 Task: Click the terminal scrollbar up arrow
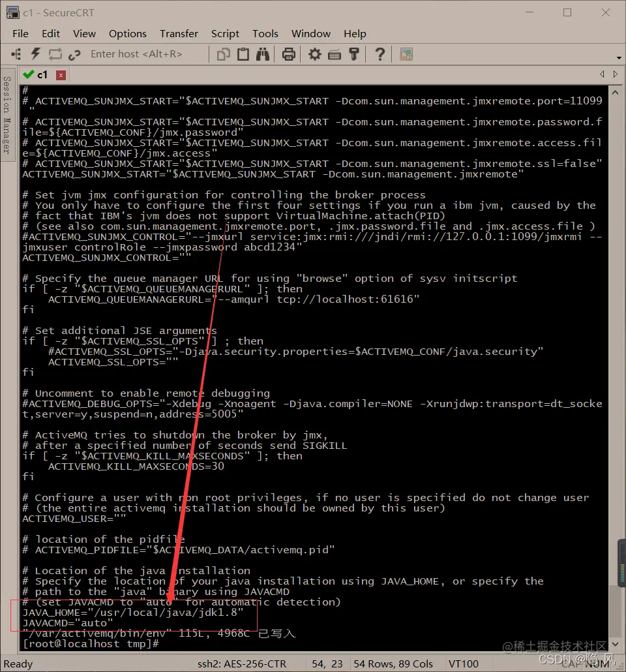point(616,92)
